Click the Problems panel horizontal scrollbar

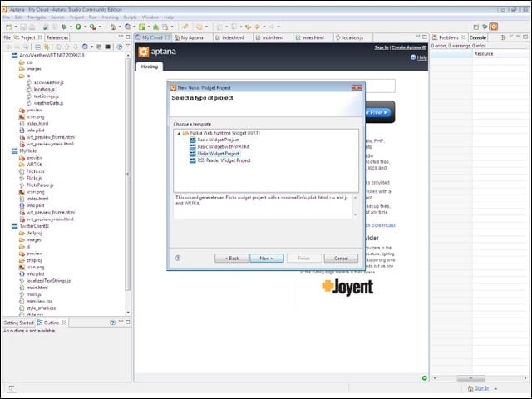(471, 377)
